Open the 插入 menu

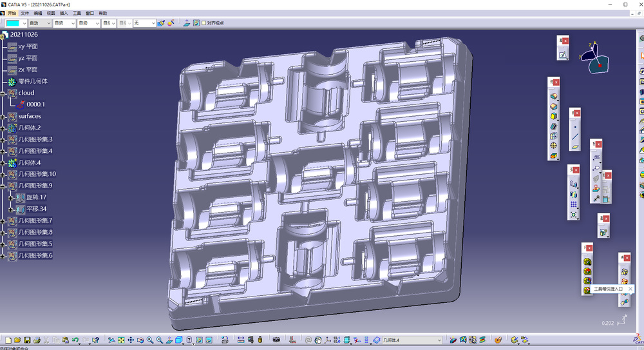pos(64,13)
